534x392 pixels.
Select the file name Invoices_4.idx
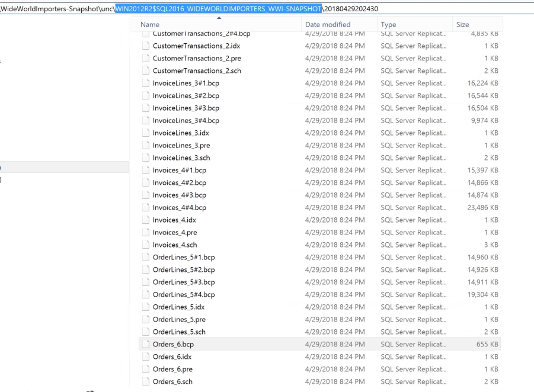click(174, 220)
